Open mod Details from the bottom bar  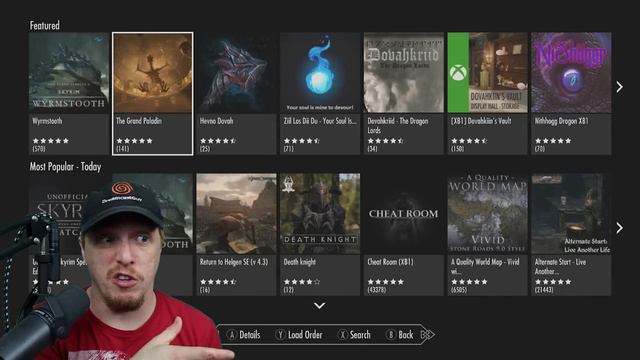click(x=250, y=335)
